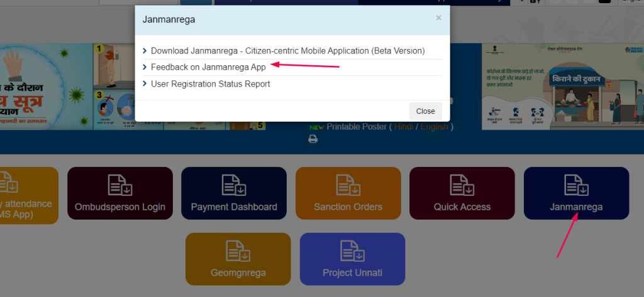Click the chevron beside the Download Janmanrega link
This screenshot has width=644, height=297.
click(145, 51)
